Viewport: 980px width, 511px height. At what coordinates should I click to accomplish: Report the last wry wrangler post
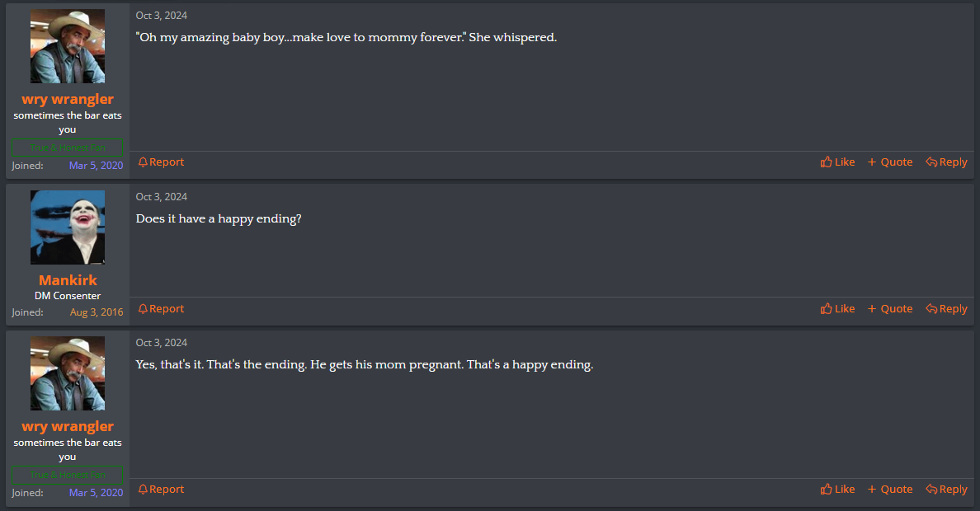point(161,490)
